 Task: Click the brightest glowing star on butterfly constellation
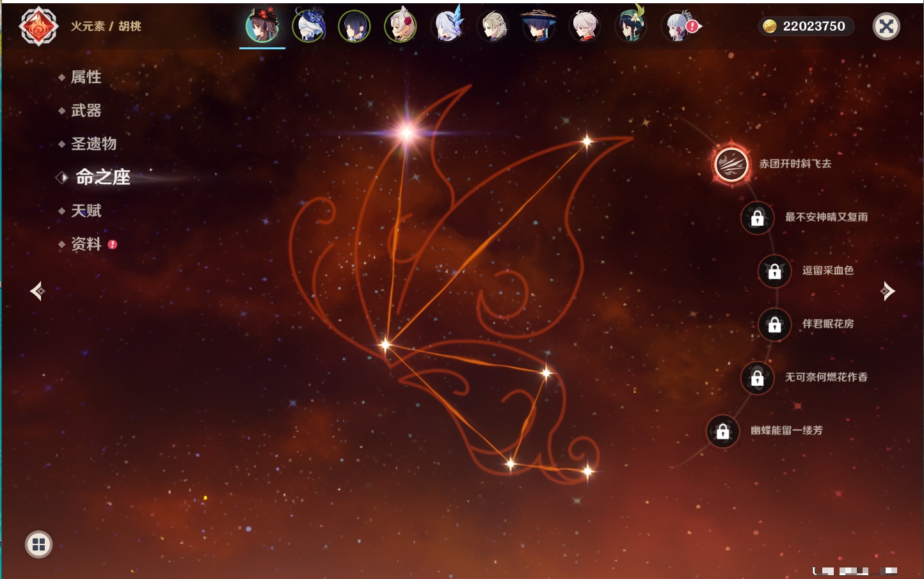click(x=406, y=132)
